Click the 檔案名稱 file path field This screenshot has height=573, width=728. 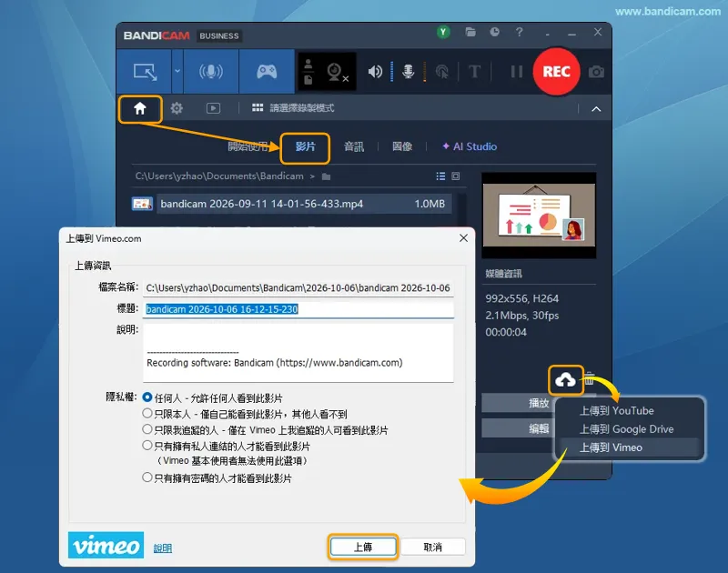tap(298, 288)
